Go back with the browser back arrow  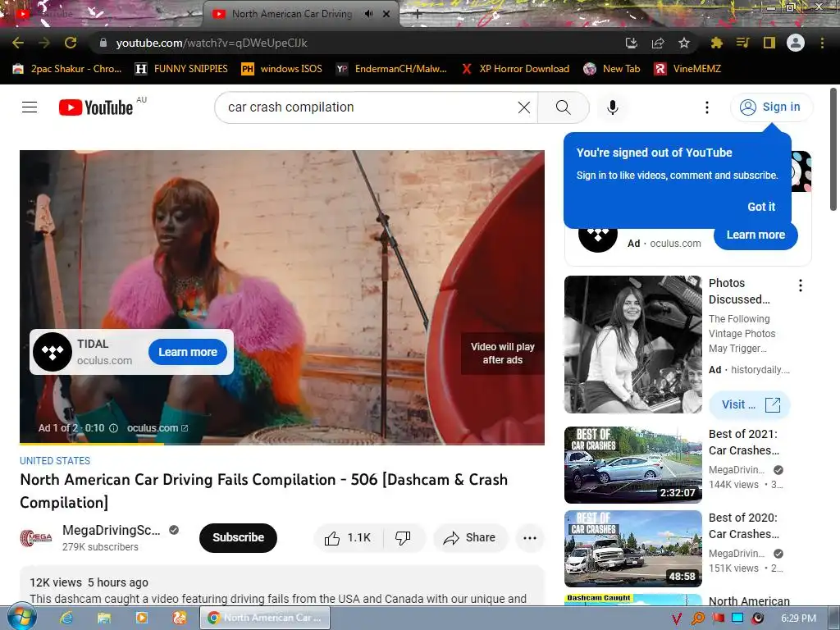(x=18, y=43)
